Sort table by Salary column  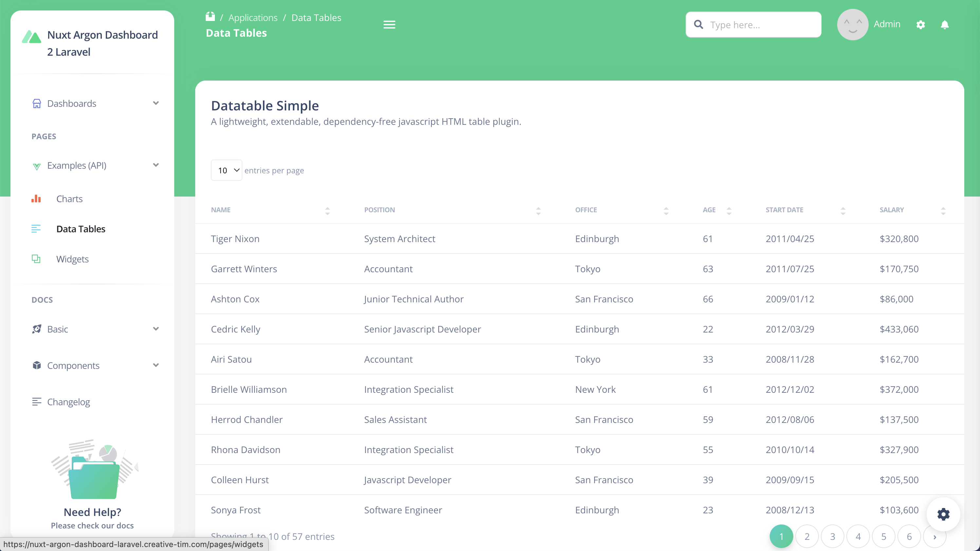[x=891, y=210]
